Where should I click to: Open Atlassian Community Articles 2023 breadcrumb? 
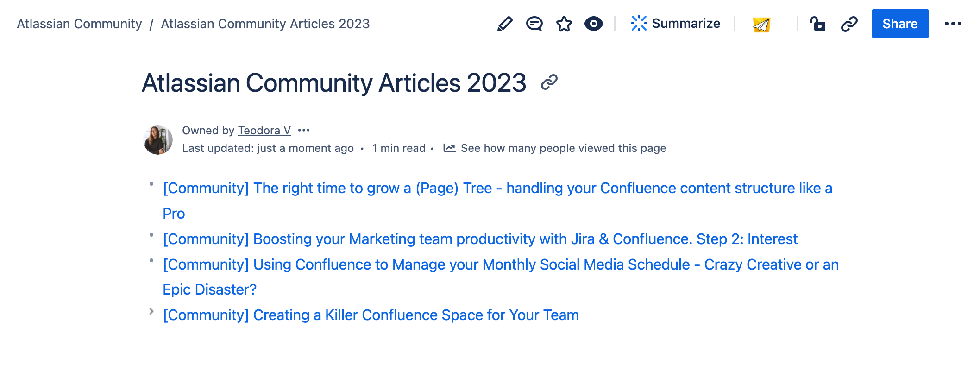click(x=265, y=24)
